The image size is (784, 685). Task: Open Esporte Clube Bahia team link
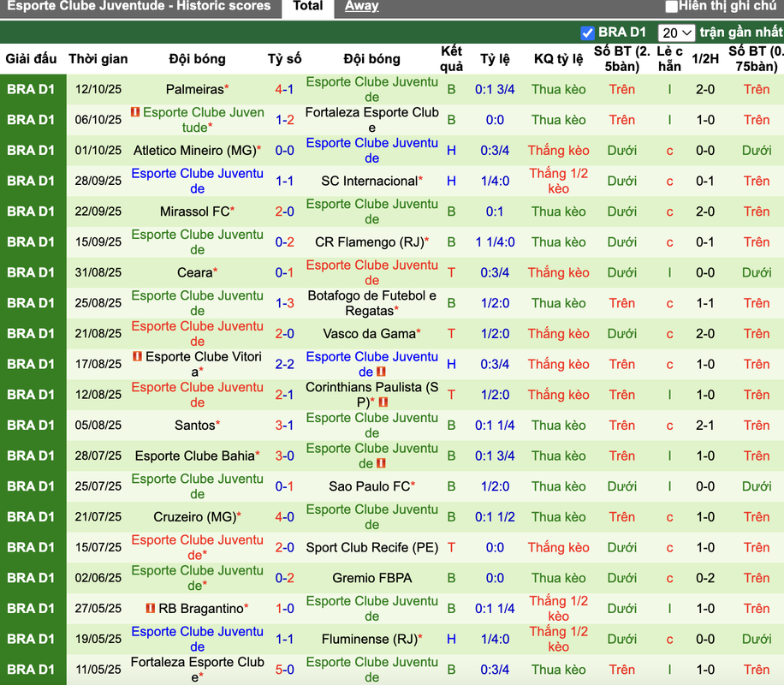click(x=194, y=456)
